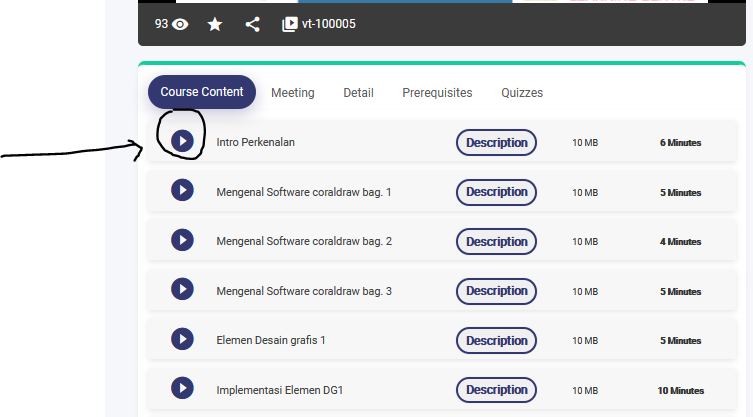Viewport: 753px width, 417px height.
Task: Show Description for coraldraw bag. 1
Action: 496,191
